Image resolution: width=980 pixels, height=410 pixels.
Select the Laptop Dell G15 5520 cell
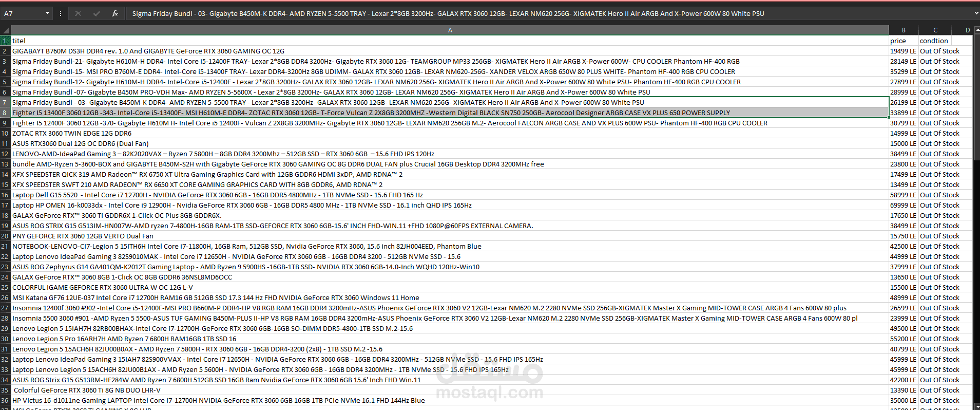(x=450, y=195)
